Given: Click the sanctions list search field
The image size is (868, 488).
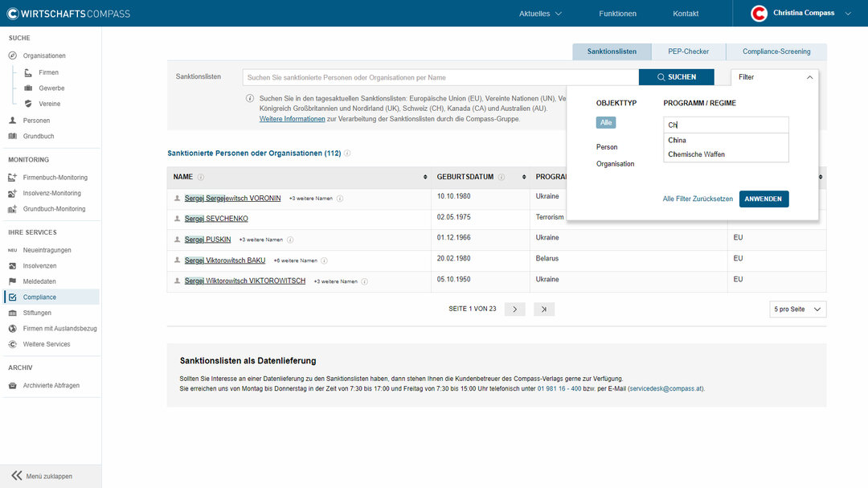Looking at the screenshot, I should tap(440, 77).
